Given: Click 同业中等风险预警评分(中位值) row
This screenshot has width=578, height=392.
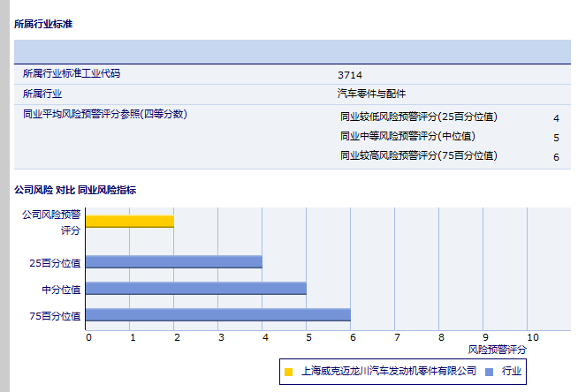Looking at the screenshot, I should coord(407,136).
